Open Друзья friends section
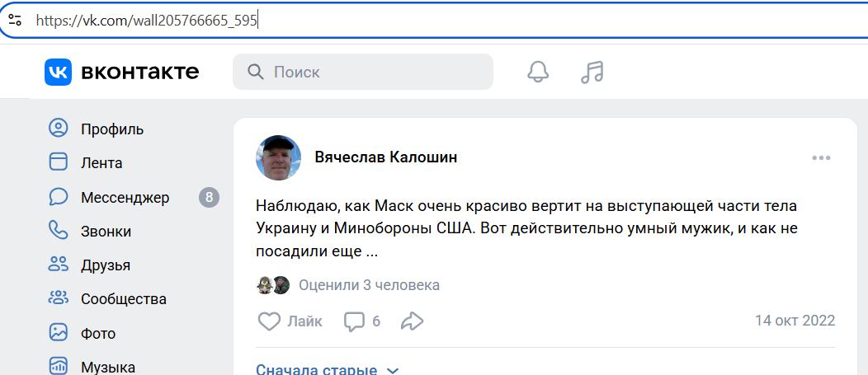 coord(105,265)
